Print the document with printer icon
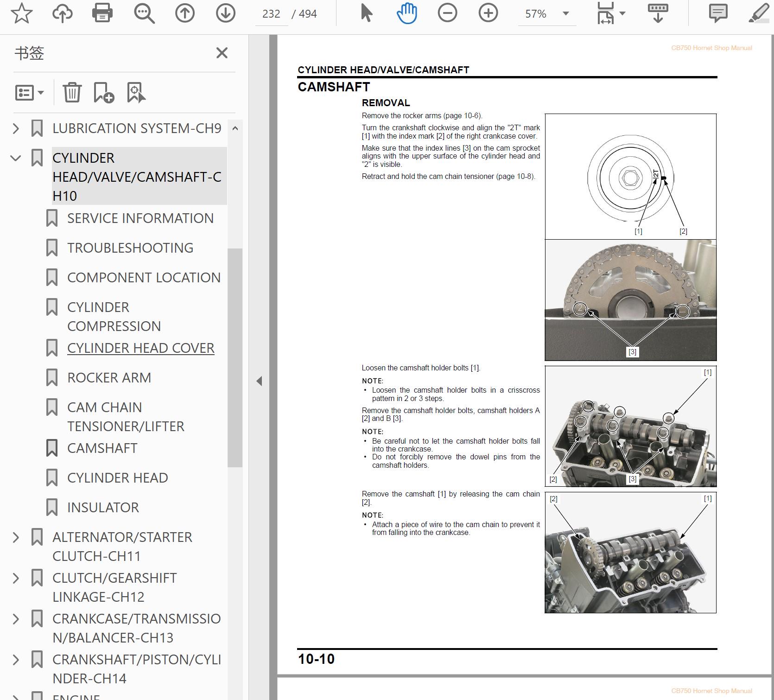The height and width of the screenshot is (700, 774). click(x=102, y=13)
